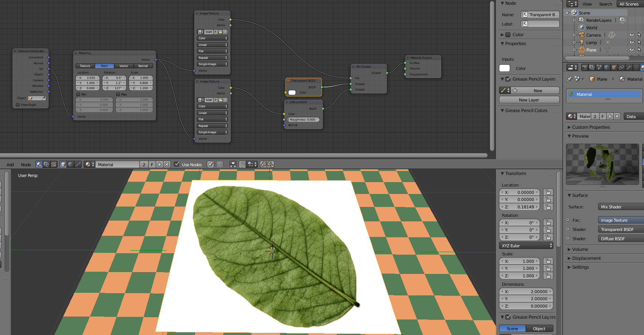The height and width of the screenshot is (335, 644).
Task: Open World properties globe tab
Action: pyautogui.click(x=607, y=67)
